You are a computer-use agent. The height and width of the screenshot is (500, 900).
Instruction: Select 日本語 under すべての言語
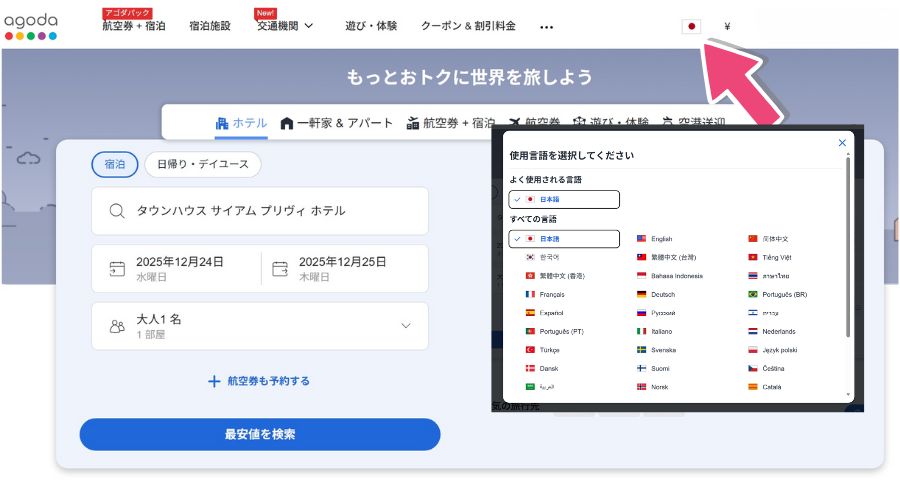pos(564,239)
